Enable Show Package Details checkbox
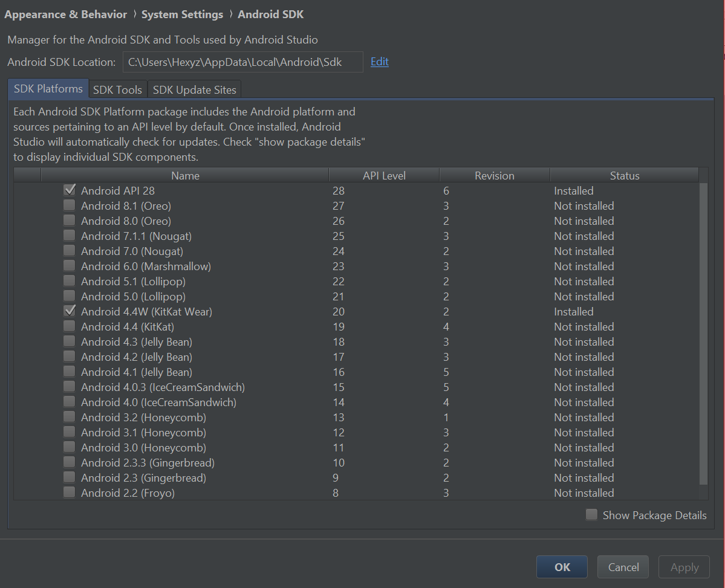Viewport: 725px width, 588px height. (591, 515)
